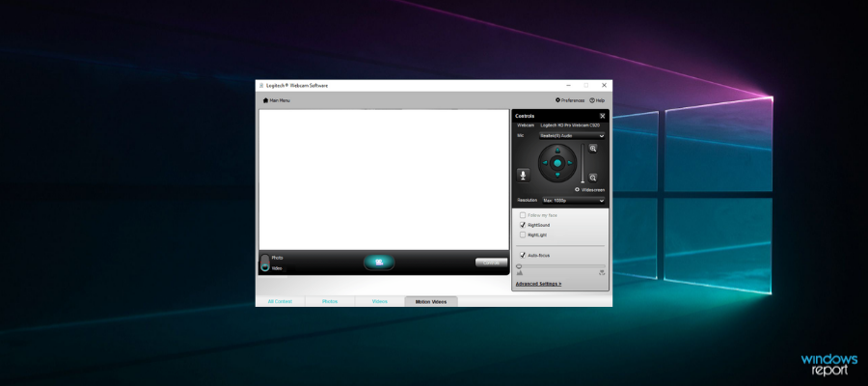Click the zoom in magnifier icon
Screen dimensions: 868x386
point(593,149)
